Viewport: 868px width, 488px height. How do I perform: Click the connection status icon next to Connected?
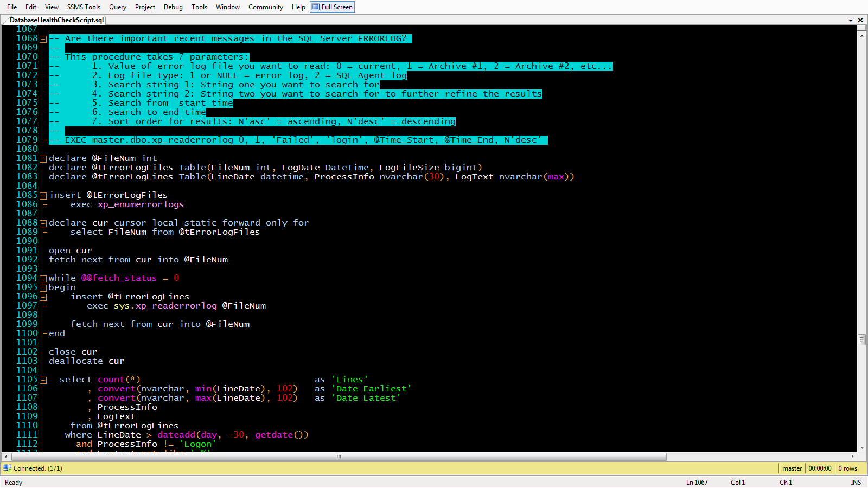(7, 468)
